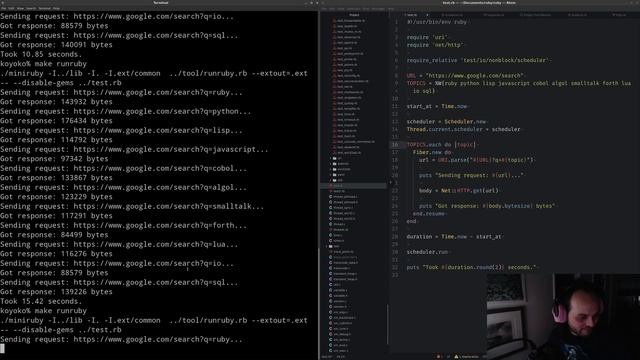640x360 pixels.
Task: Click the red linter error icon in status bar
Action: click(438, 357)
